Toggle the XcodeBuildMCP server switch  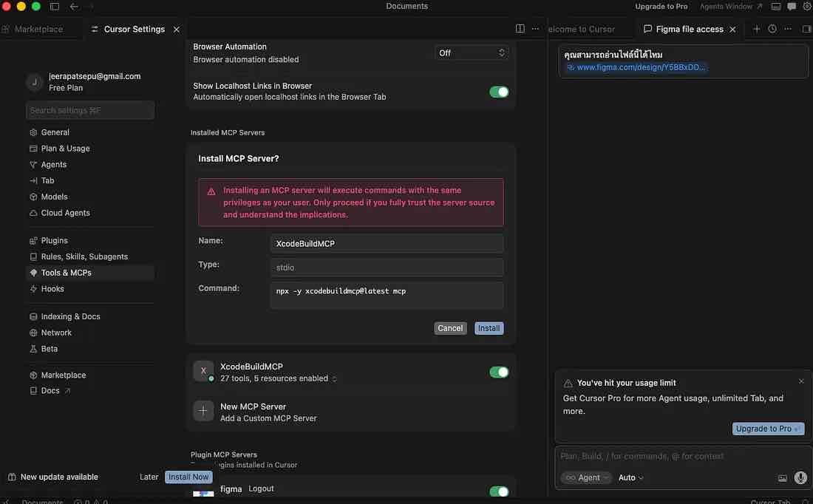(x=499, y=372)
